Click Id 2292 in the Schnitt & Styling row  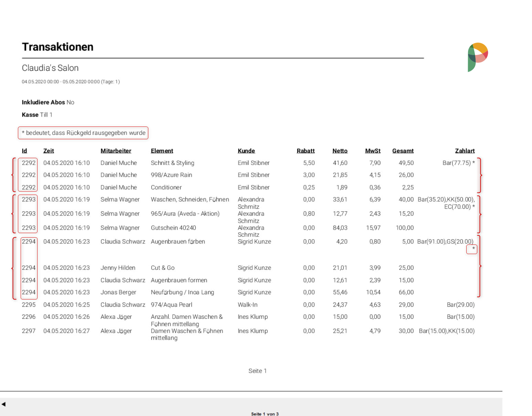pyautogui.click(x=29, y=163)
